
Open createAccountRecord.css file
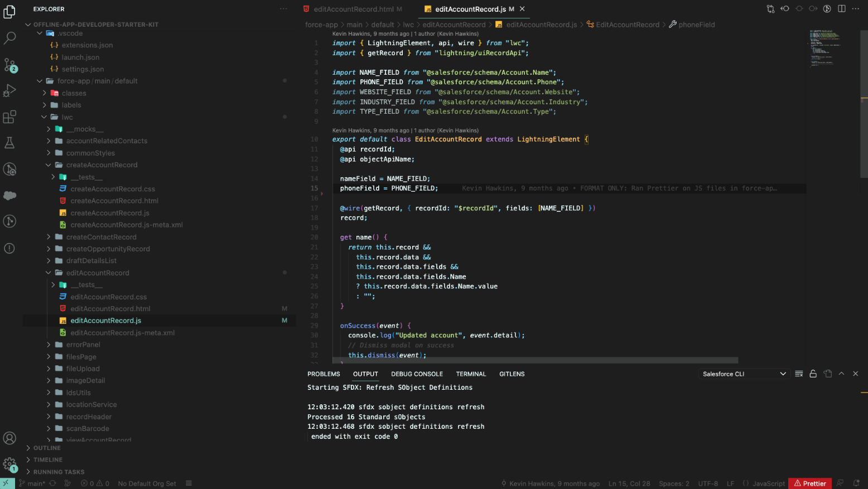[113, 189]
